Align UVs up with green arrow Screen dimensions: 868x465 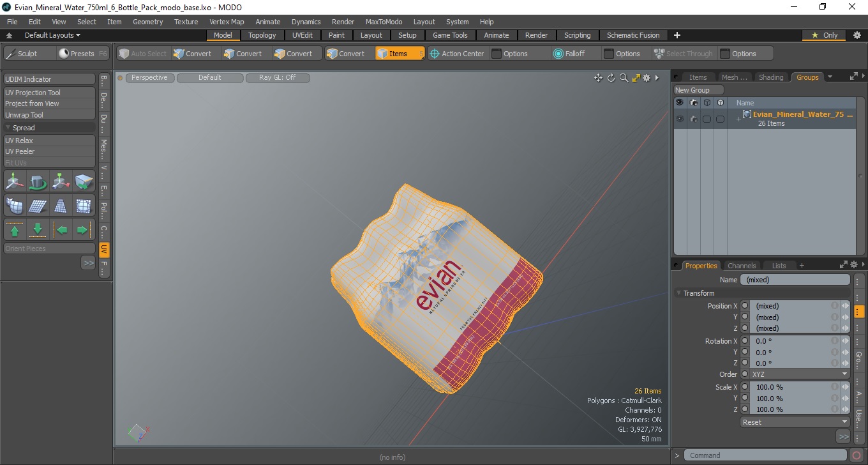[15, 229]
